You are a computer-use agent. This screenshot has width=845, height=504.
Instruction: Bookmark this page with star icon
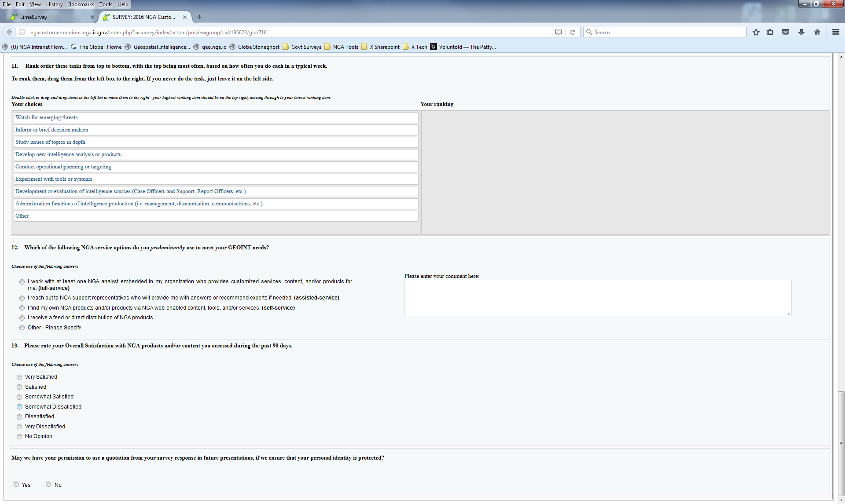click(x=756, y=32)
